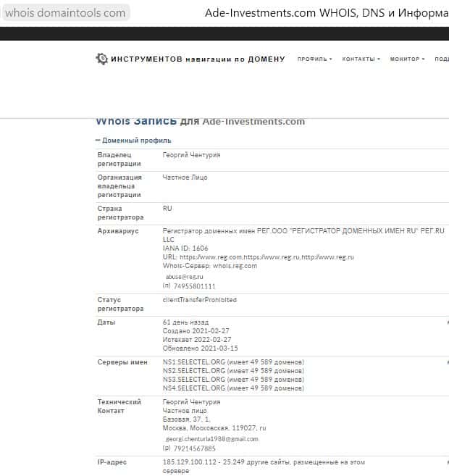
Task: Click the IANA ID: 1606 text
Action: tap(185, 248)
